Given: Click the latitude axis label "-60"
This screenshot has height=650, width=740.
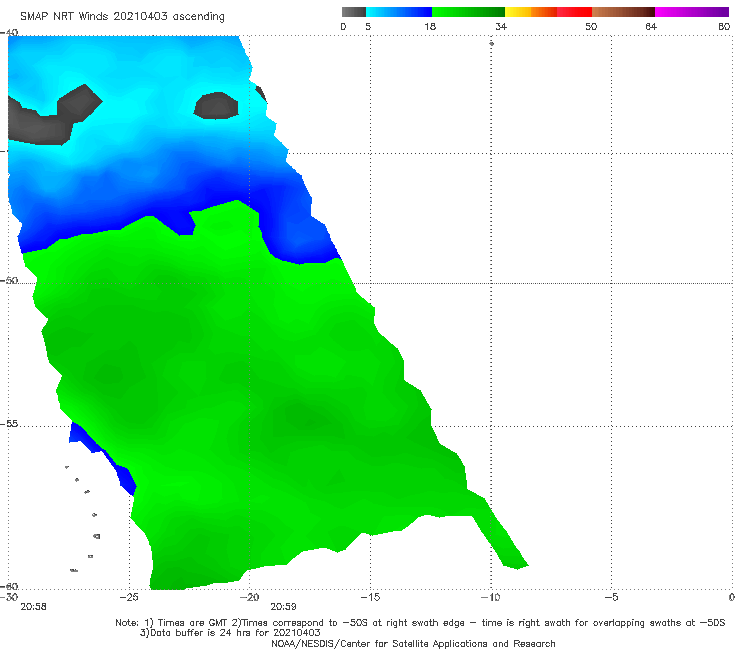Looking at the screenshot, I should [9, 586].
